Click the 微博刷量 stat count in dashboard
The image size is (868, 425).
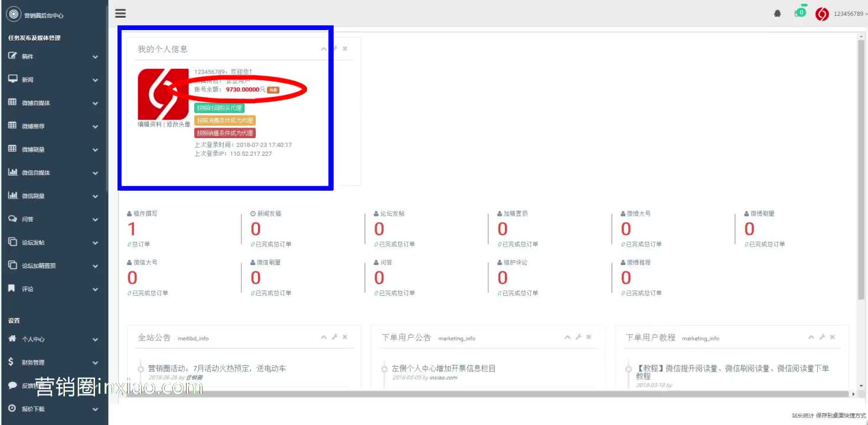(x=749, y=229)
